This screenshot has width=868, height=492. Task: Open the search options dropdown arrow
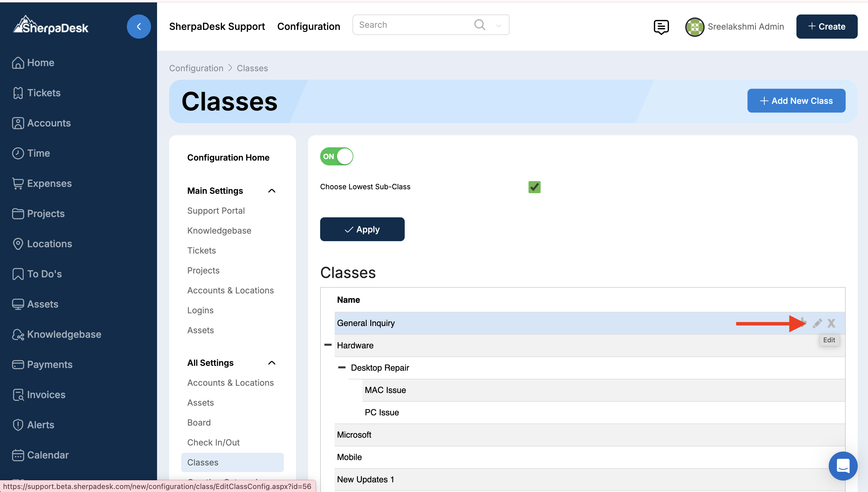pyautogui.click(x=498, y=25)
